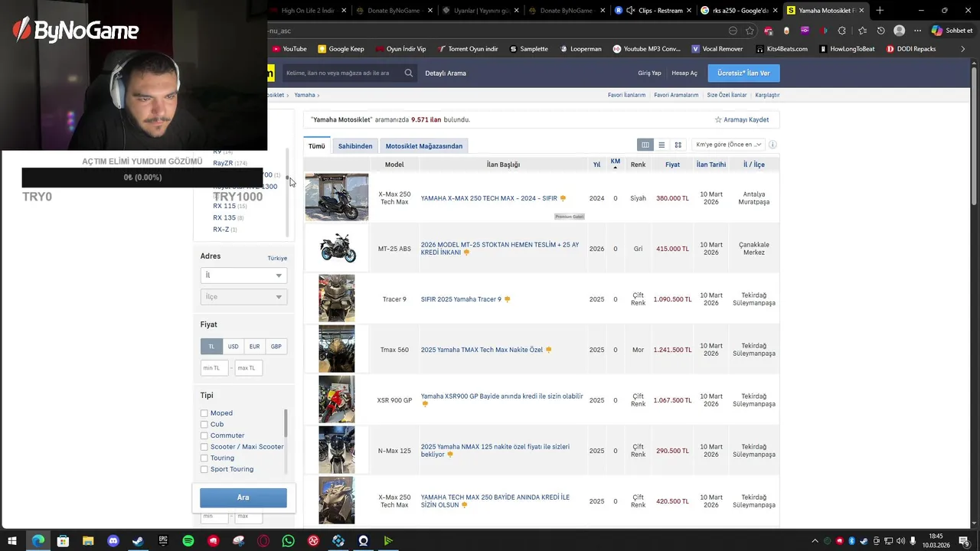Click the min TL price field

(x=215, y=368)
